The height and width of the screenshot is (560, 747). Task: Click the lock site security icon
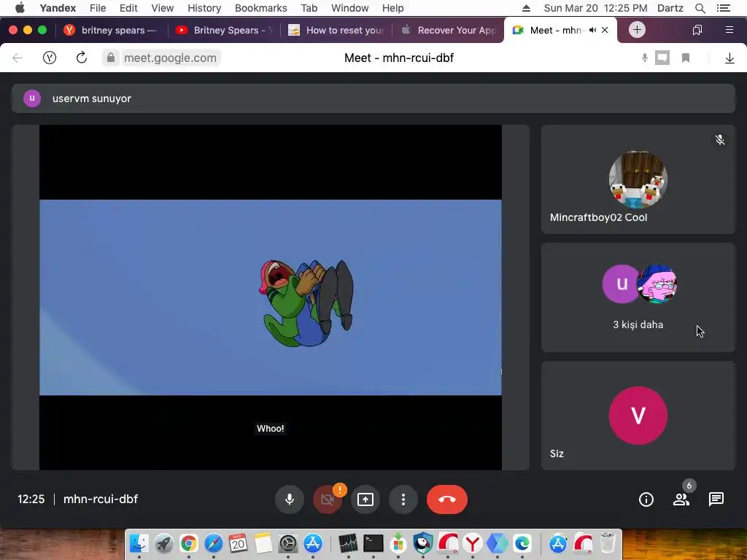(x=111, y=58)
